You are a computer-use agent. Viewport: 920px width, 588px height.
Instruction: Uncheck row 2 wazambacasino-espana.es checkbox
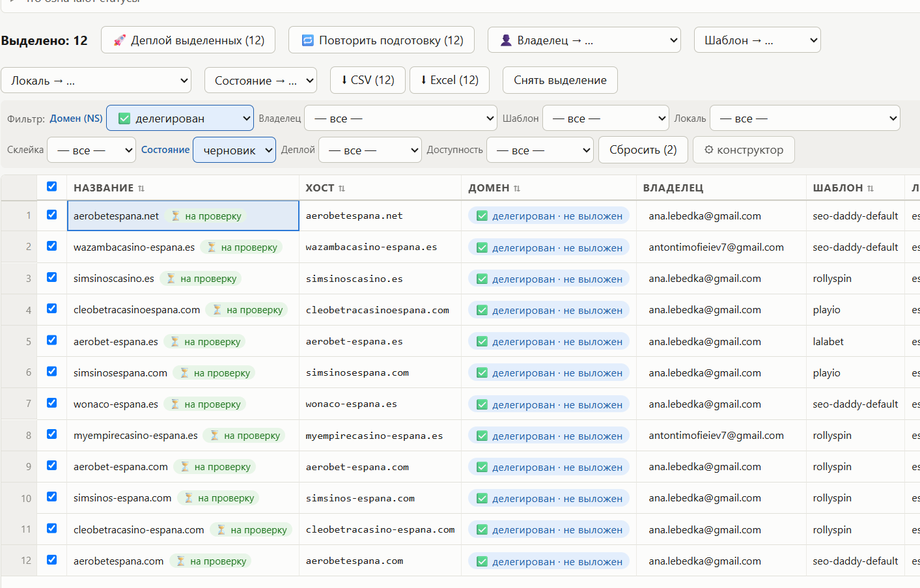coord(52,246)
